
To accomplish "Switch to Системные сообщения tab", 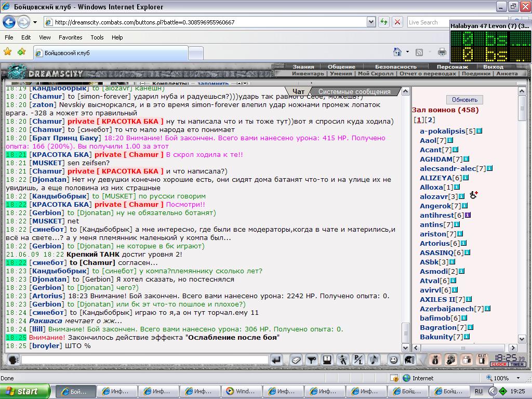I will click(354, 91).
